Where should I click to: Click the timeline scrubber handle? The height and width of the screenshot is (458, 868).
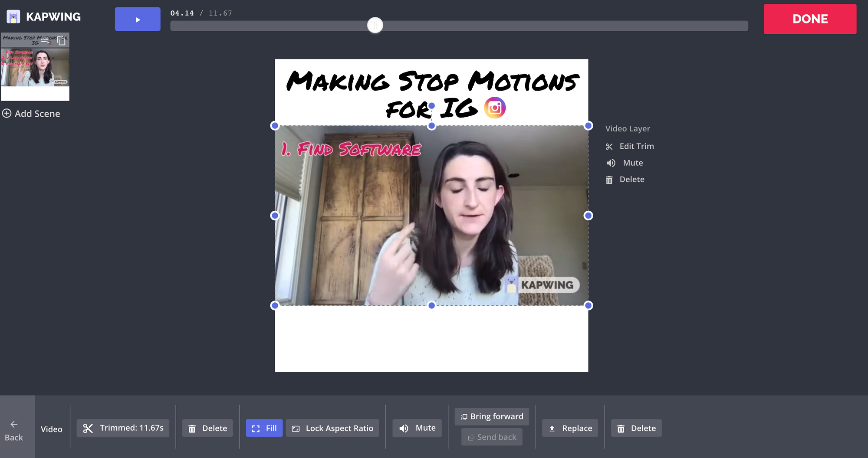coord(375,25)
